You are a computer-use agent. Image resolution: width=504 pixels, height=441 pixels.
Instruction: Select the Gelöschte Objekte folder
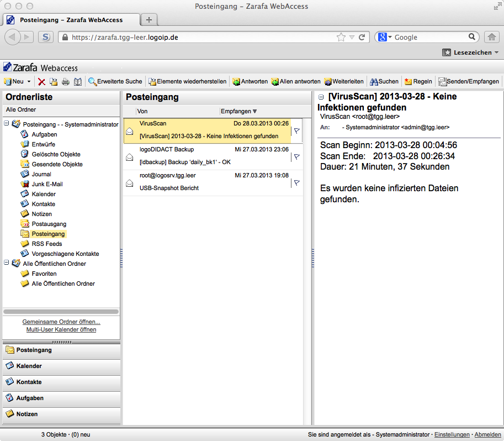click(x=56, y=155)
